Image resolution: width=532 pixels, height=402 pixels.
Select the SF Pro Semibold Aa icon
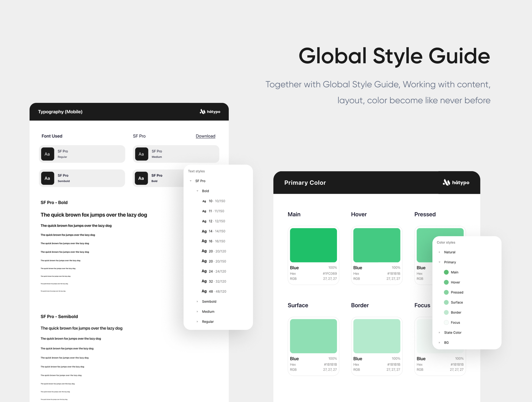47,178
